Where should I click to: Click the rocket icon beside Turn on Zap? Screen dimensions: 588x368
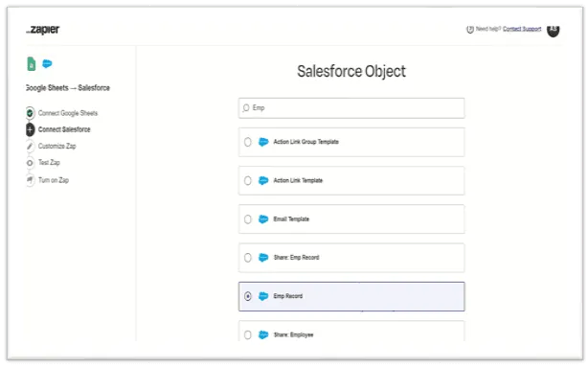[x=30, y=180]
